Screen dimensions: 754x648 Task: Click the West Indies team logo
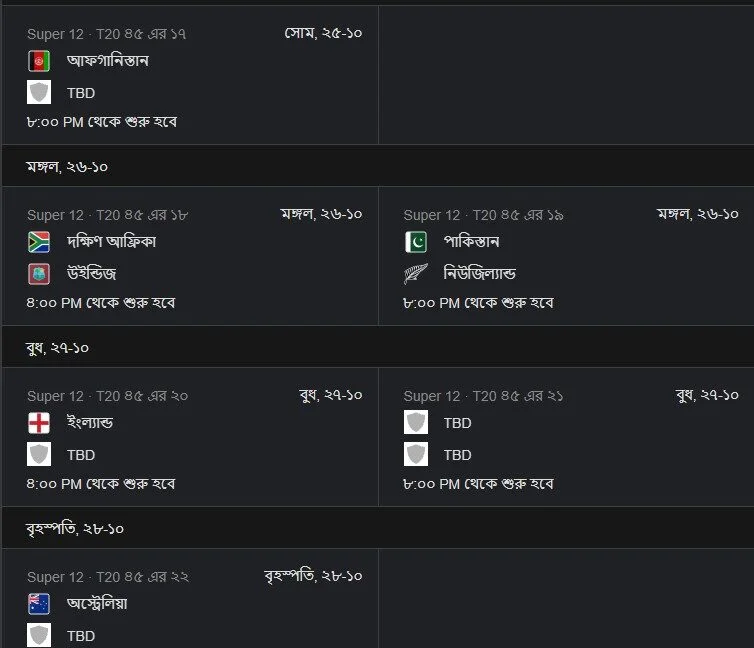tap(39, 274)
